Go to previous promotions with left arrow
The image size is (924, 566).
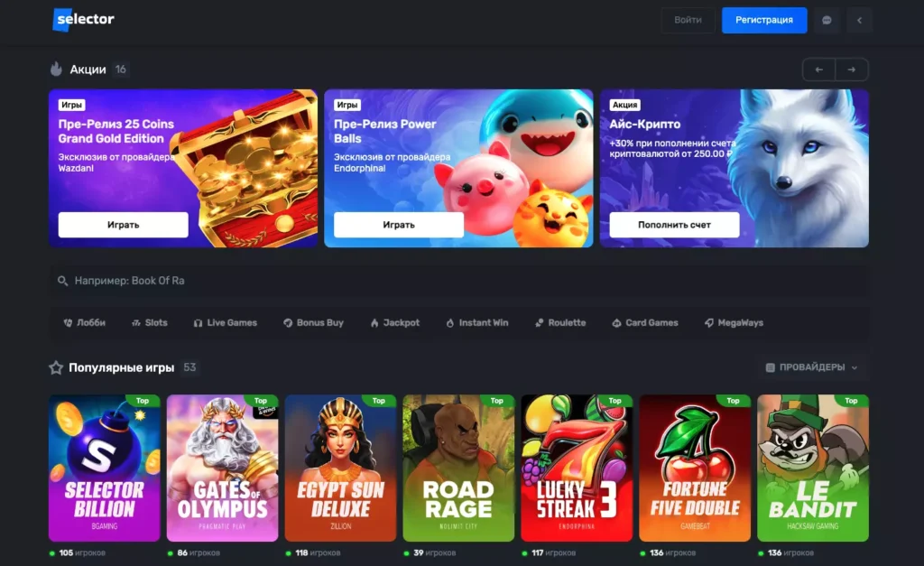819,70
